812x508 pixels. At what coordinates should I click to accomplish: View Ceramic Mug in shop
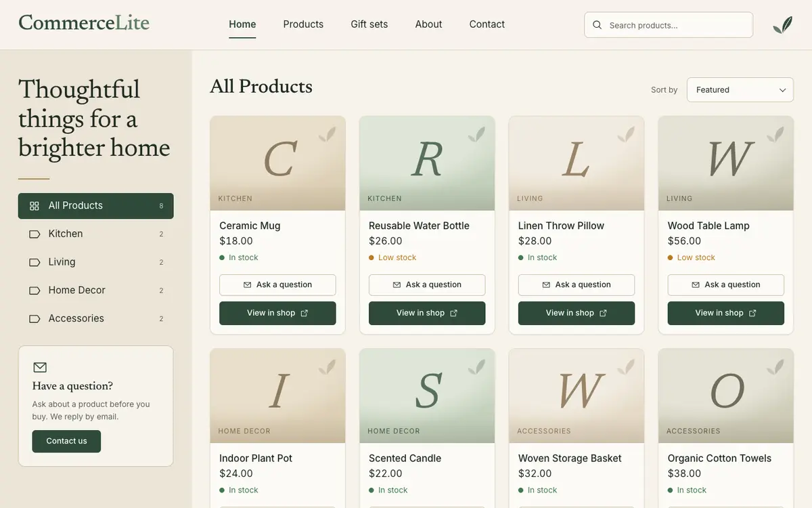click(277, 313)
